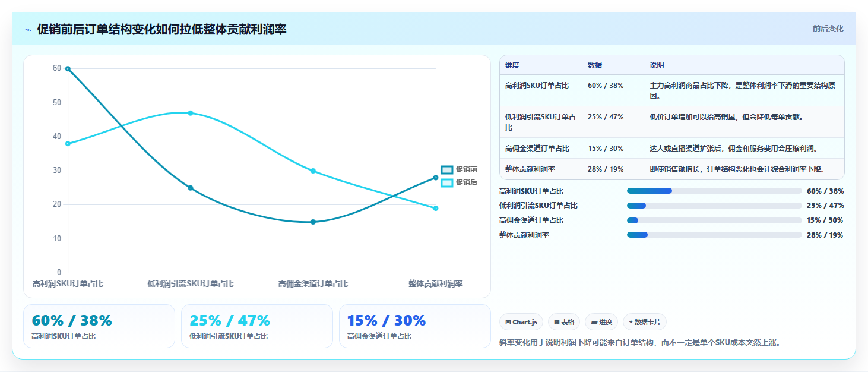Viewport: 868px width, 372px height.
Task: Toggle the 促销前 legend swatch
Action: 446,170
